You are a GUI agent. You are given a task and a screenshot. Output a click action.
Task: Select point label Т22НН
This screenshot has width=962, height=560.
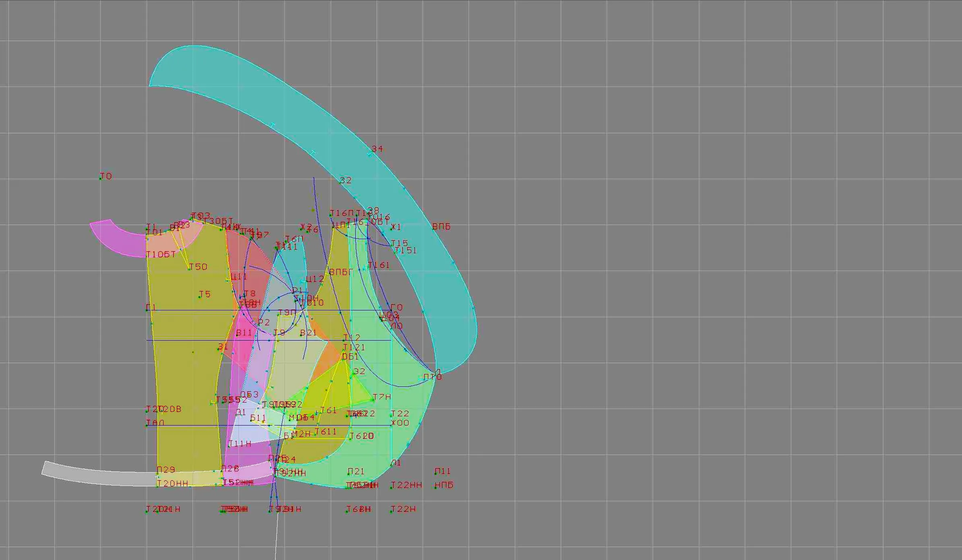pos(406,485)
